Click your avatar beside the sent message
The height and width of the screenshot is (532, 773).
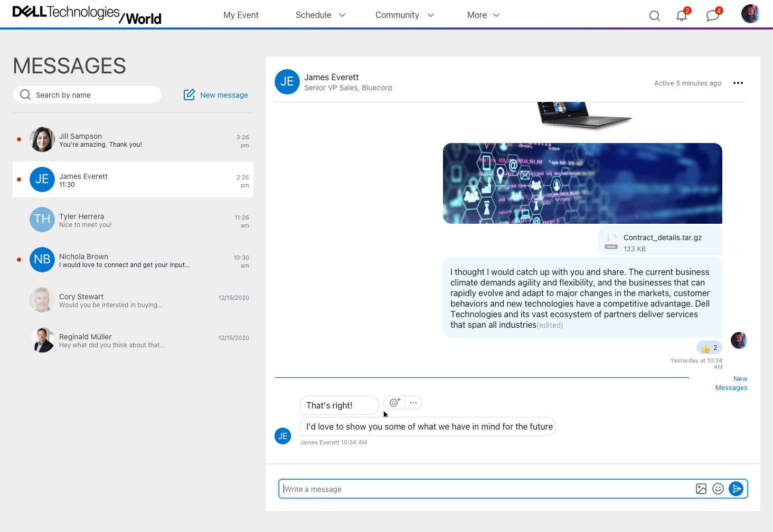pyautogui.click(x=739, y=340)
